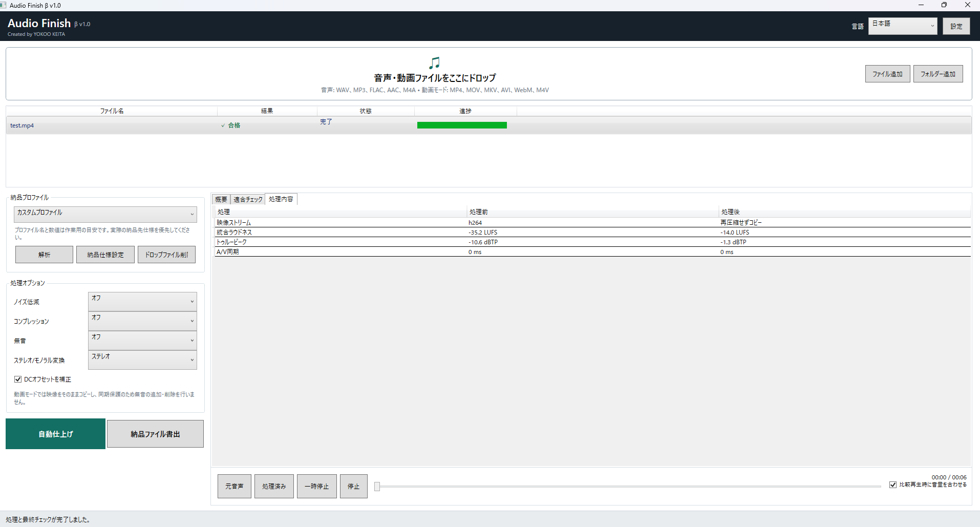Expand the ノイズ低減 dropdown

[142, 302]
